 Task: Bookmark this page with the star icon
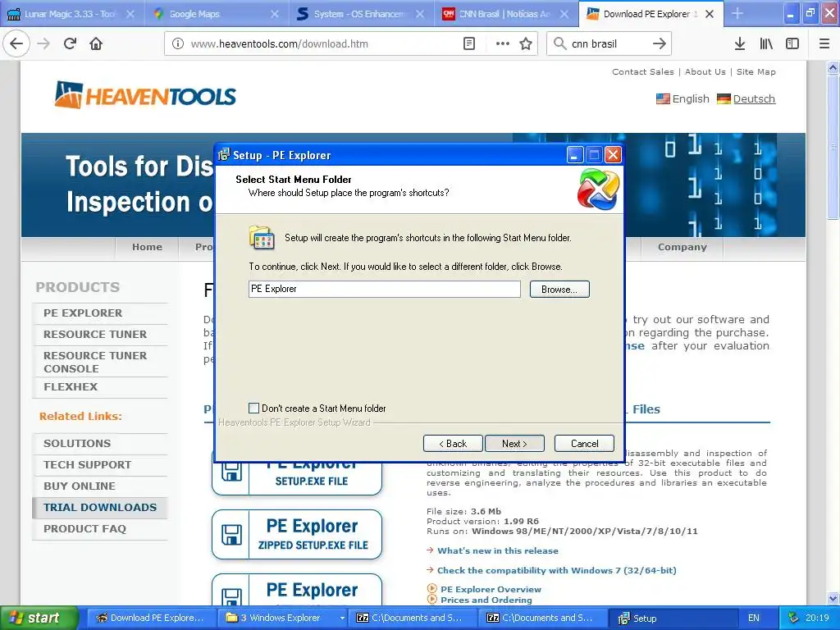526,43
